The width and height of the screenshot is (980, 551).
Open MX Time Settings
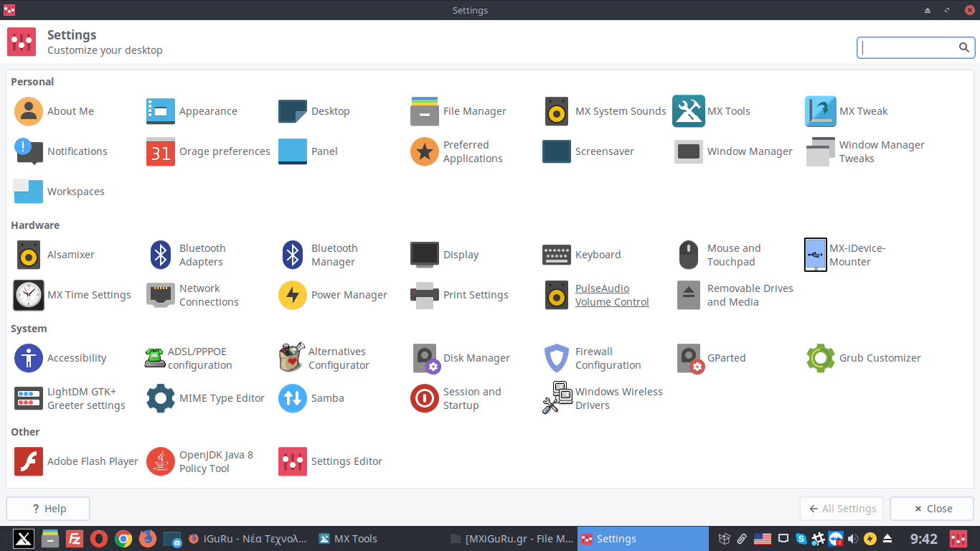coord(72,295)
